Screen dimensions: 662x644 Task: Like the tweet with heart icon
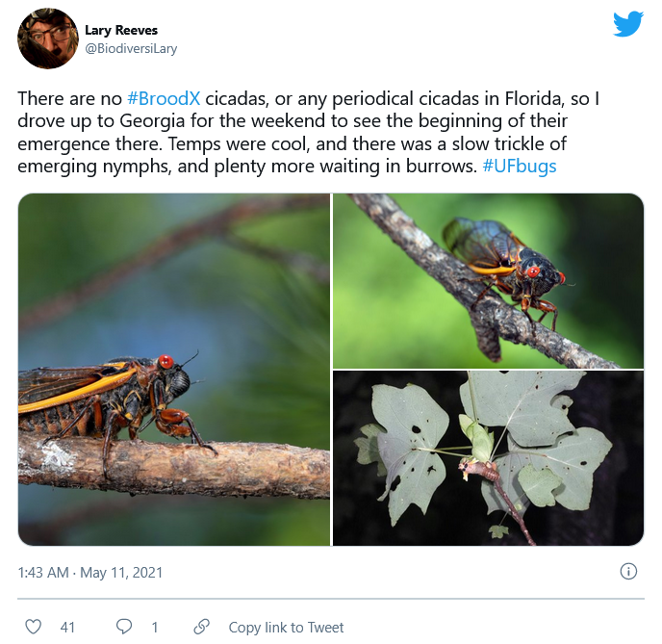[x=34, y=627]
